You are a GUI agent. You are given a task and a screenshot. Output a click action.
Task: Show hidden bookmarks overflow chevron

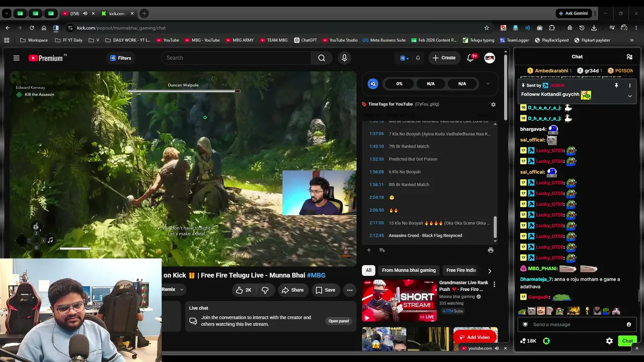(x=631, y=40)
